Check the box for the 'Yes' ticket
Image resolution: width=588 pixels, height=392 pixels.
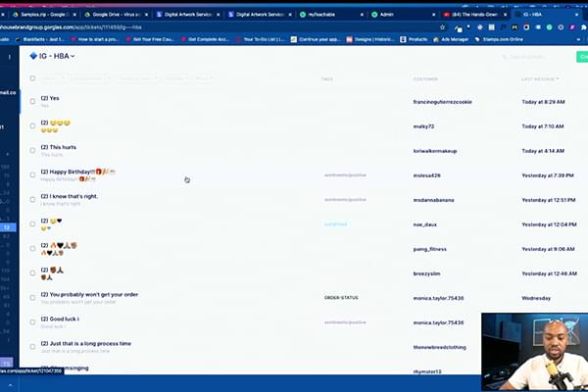(32, 102)
